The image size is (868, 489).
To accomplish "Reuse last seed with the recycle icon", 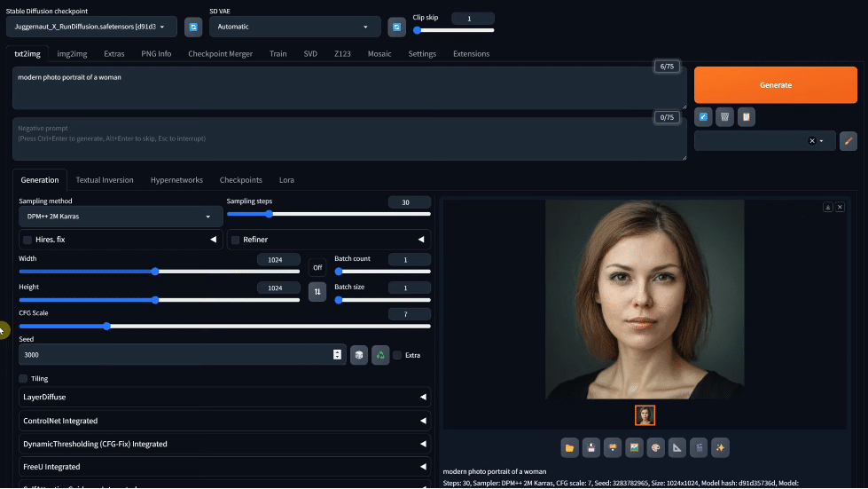I will (x=380, y=355).
